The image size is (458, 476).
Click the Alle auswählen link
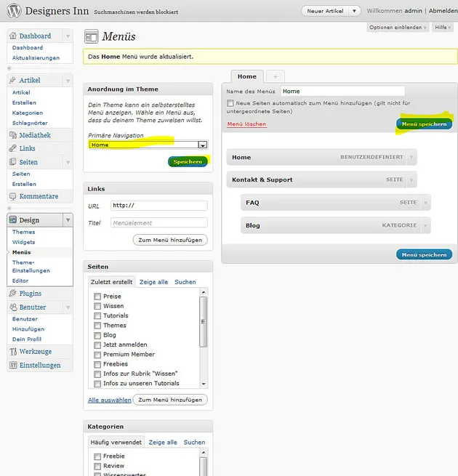(x=110, y=400)
